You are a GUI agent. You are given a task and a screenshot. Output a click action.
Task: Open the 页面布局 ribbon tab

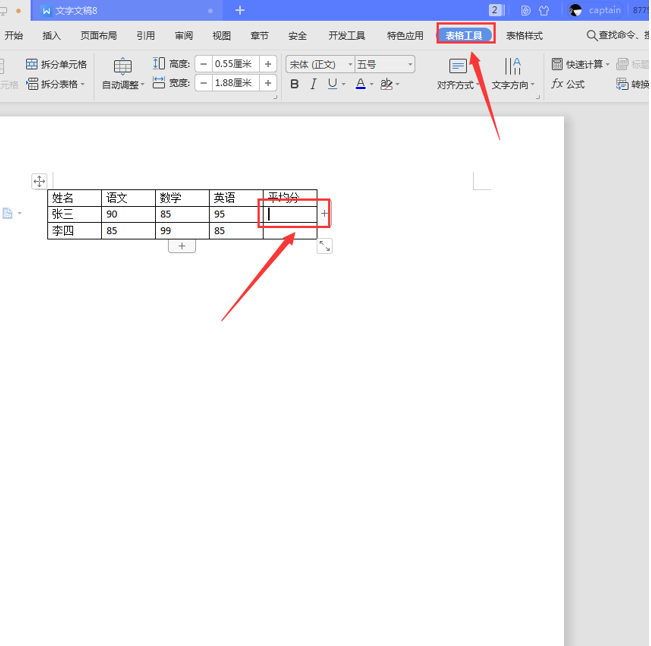tap(98, 36)
